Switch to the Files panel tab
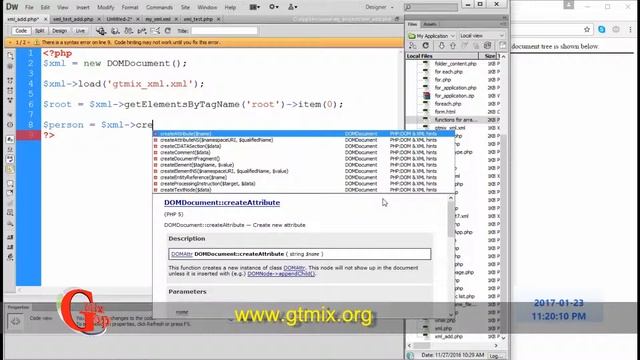This screenshot has height=360, width=640. point(413,24)
